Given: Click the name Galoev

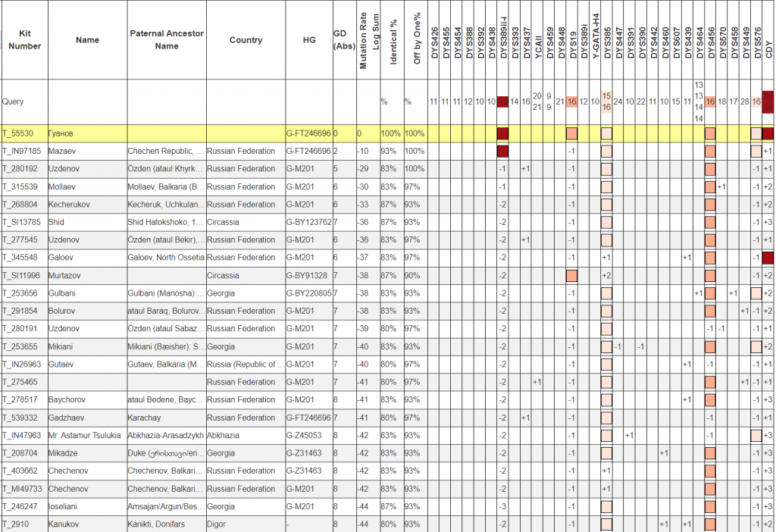Looking at the screenshot, I should [x=61, y=258].
